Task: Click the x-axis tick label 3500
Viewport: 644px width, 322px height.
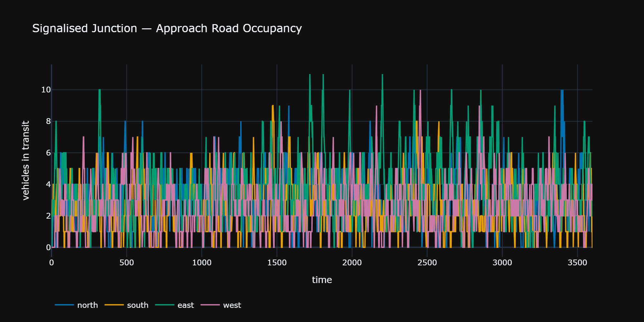Action: click(x=577, y=263)
